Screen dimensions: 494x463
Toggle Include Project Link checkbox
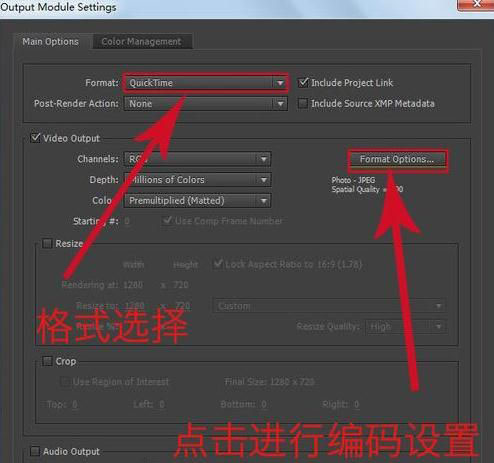pyautogui.click(x=303, y=82)
